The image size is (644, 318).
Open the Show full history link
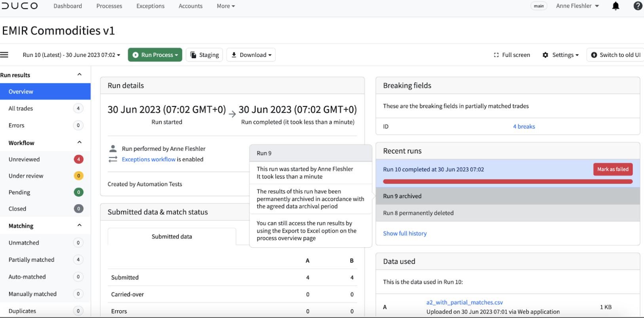click(x=405, y=233)
